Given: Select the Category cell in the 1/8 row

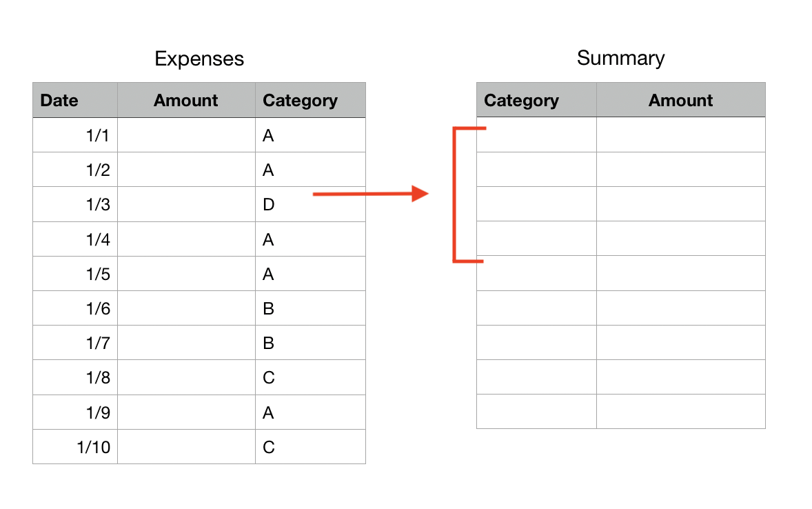Looking at the screenshot, I should pyautogui.click(x=310, y=377).
